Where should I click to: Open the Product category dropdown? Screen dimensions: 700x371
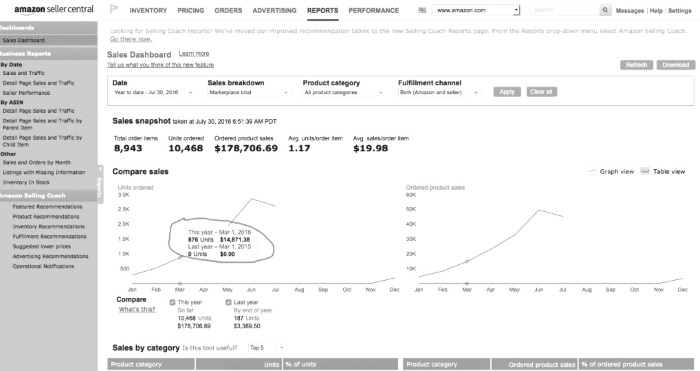(343, 92)
